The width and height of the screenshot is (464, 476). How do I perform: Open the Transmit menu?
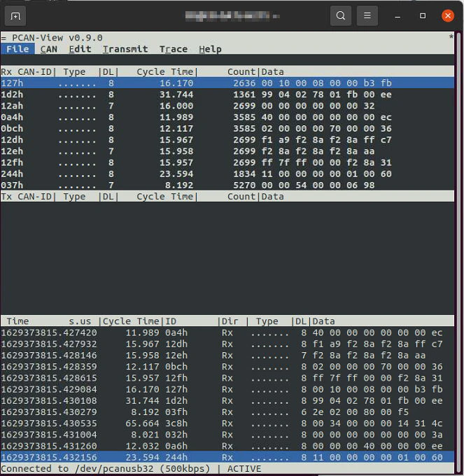(x=125, y=49)
